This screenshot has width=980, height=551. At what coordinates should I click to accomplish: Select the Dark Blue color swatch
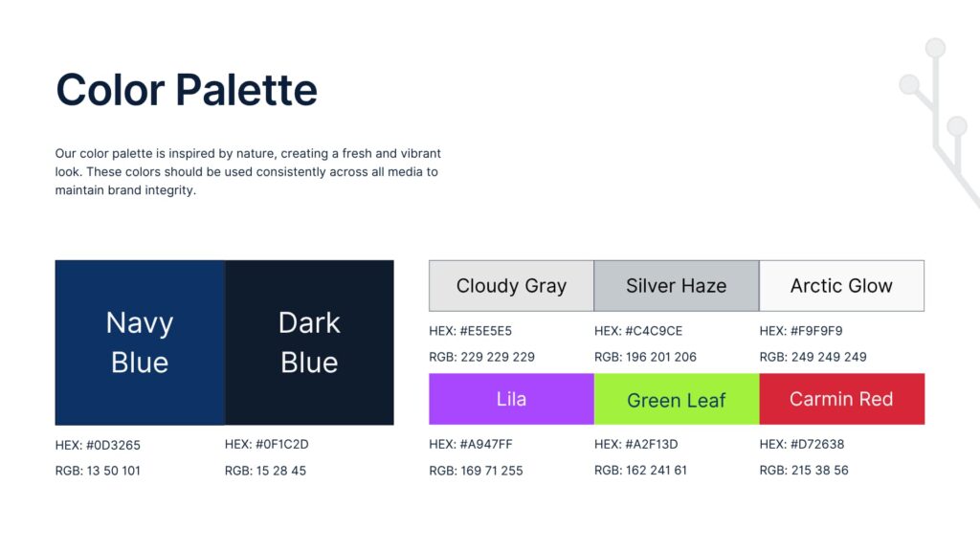click(x=309, y=342)
